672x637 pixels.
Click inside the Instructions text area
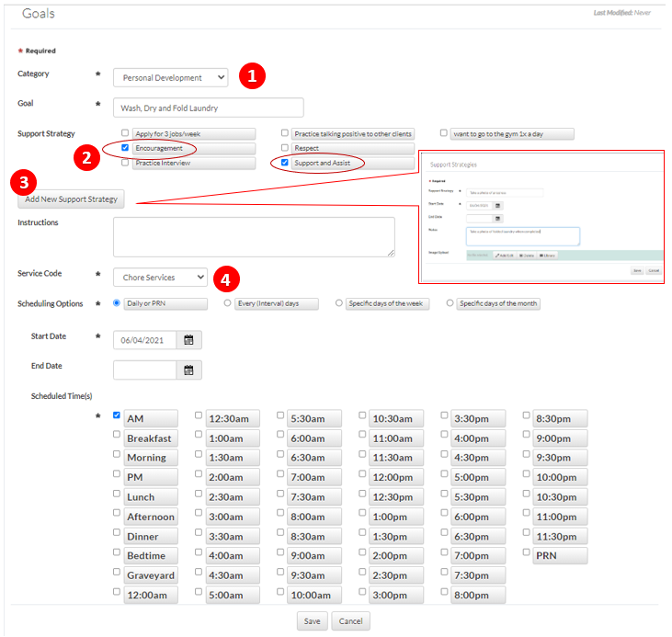click(254, 236)
